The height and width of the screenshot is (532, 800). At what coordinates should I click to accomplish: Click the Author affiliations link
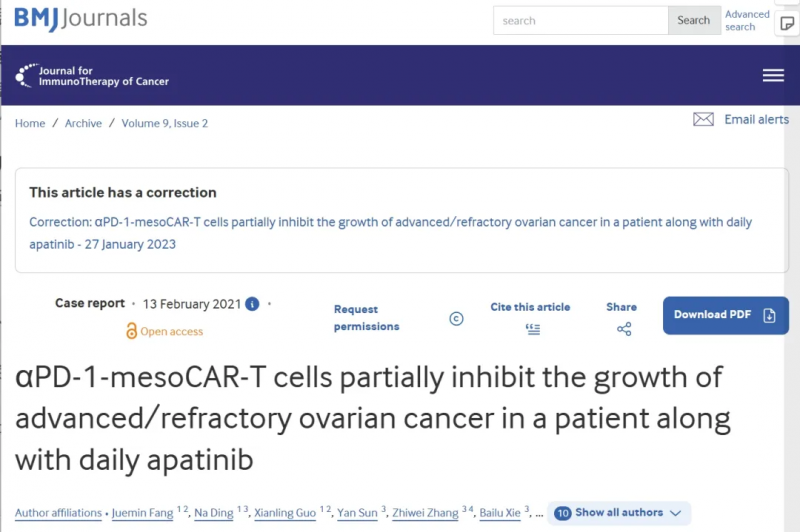coord(58,513)
